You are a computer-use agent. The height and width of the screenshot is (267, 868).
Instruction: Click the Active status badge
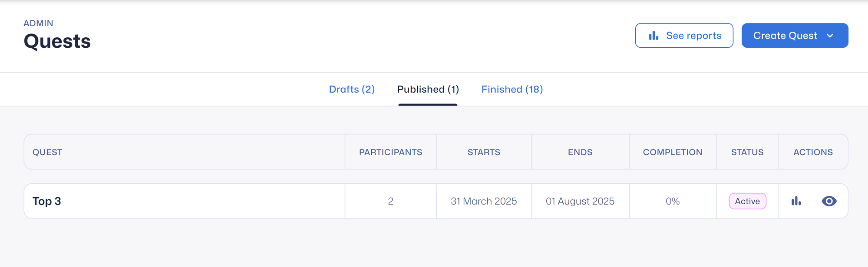point(747,201)
